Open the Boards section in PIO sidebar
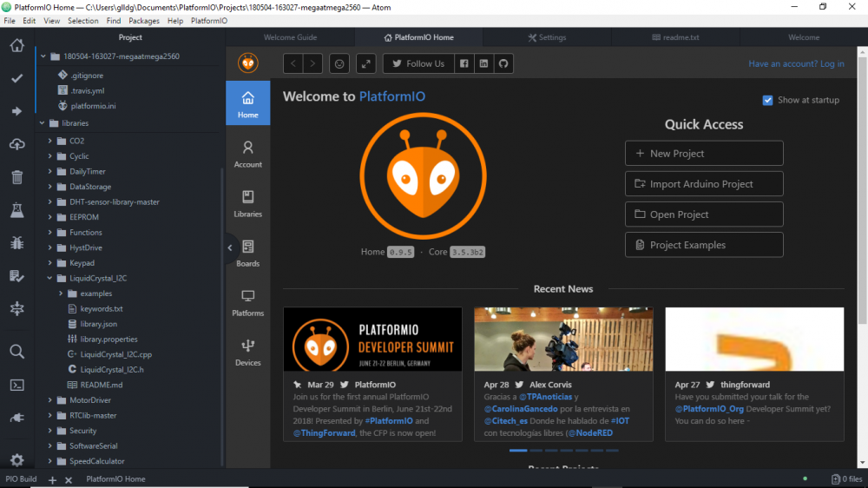Viewport: 868px width, 488px height. tap(248, 254)
